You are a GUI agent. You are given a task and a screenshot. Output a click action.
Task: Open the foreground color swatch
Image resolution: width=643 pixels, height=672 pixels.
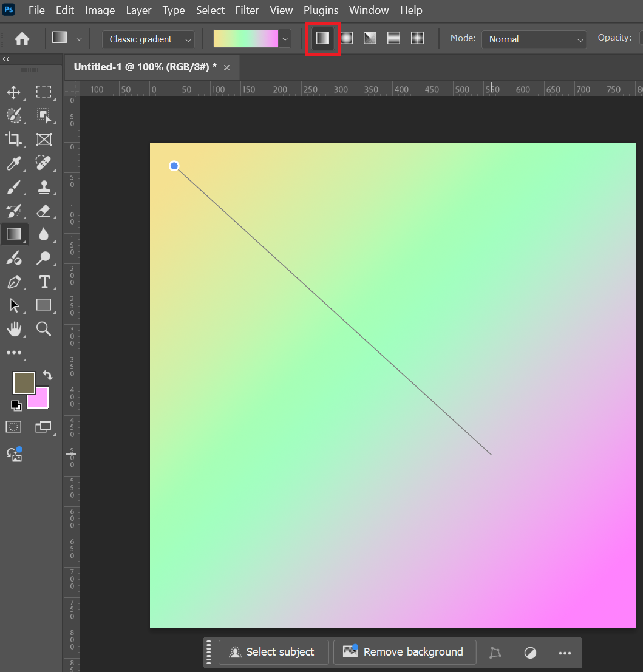click(x=24, y=382)
